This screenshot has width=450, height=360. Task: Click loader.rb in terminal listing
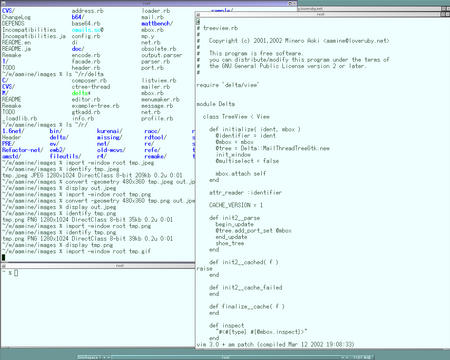tap(156, 11)
